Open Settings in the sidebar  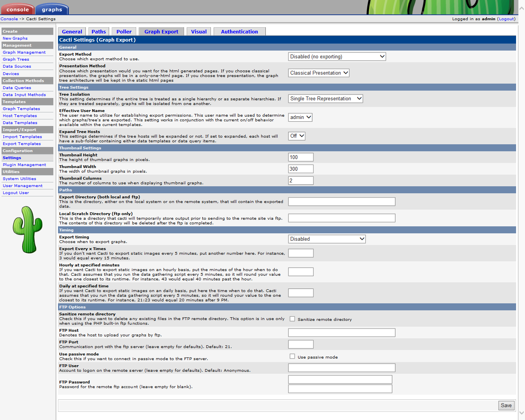12,157
